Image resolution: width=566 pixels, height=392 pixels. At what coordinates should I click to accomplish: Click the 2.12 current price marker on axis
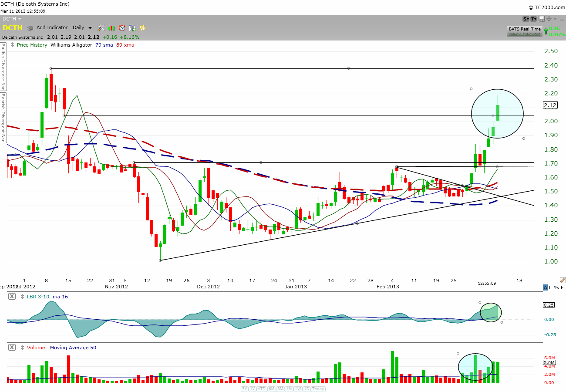click(550, 105)
